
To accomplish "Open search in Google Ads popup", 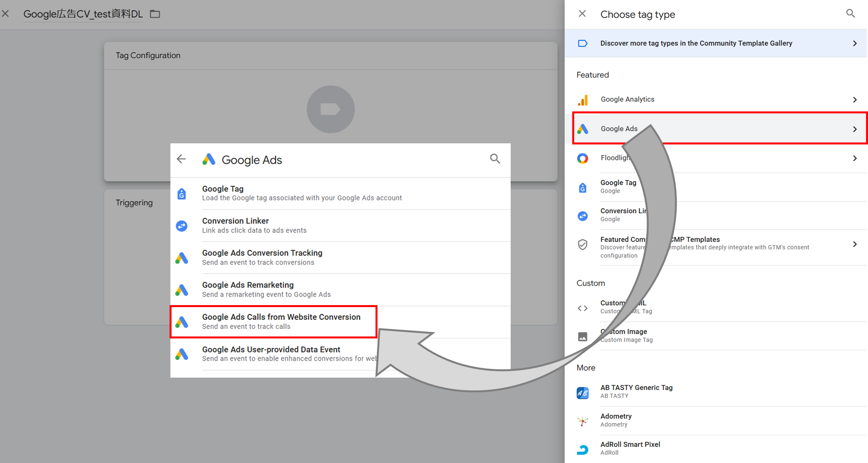I will (495, 159).
